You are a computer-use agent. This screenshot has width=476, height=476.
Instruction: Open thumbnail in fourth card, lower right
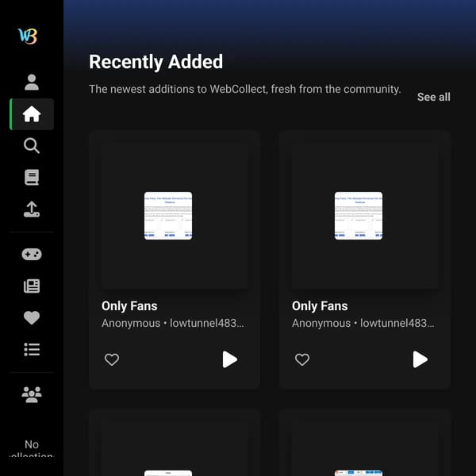tap(359, 473)
